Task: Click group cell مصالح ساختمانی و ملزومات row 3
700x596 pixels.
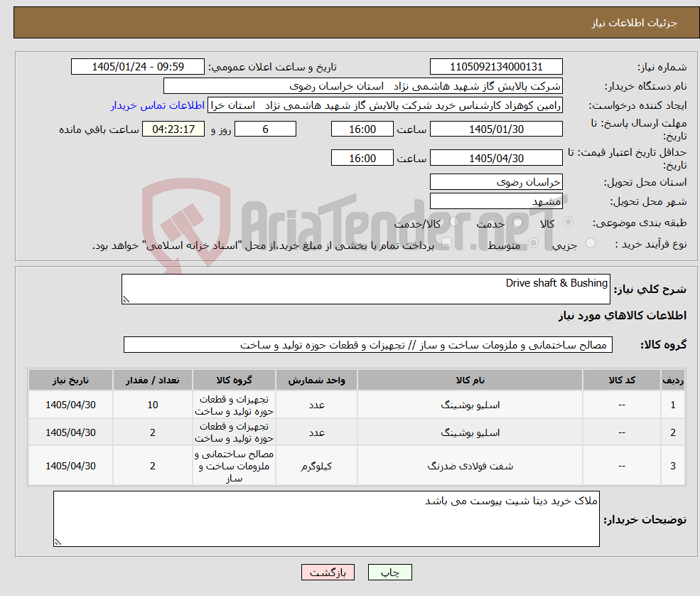Action: (x=234, y=466)
